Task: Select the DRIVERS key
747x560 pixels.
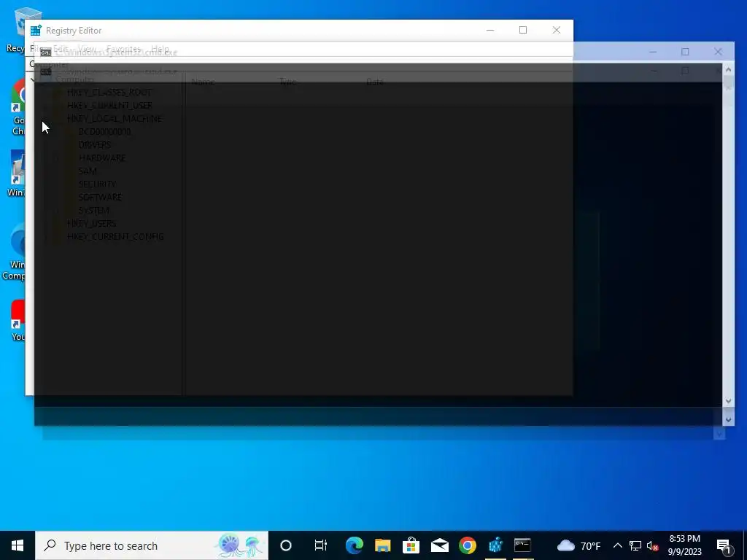Action: click(x=95, y=145)
